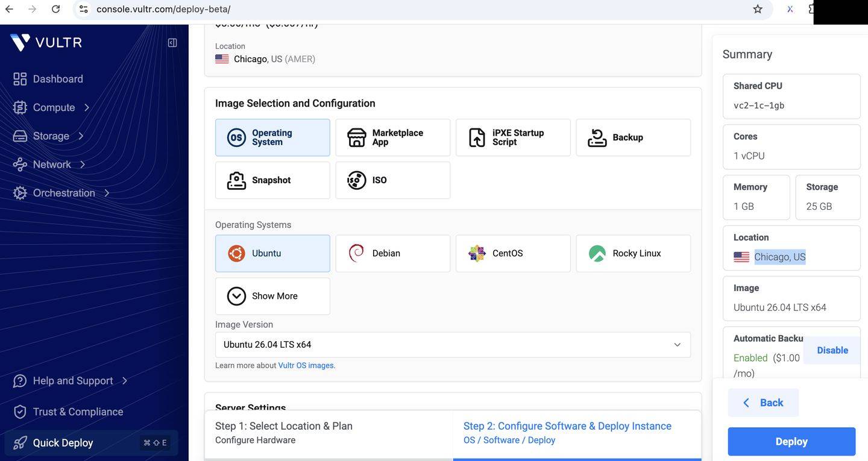Bookmark this page with the star icon
Viewport: 868px width, 461px height.
point(758,9)
